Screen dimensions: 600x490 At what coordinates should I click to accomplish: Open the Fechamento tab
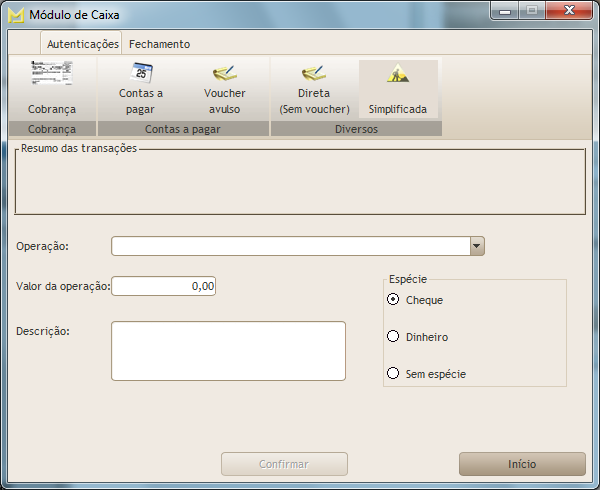[x=159, y=44]
